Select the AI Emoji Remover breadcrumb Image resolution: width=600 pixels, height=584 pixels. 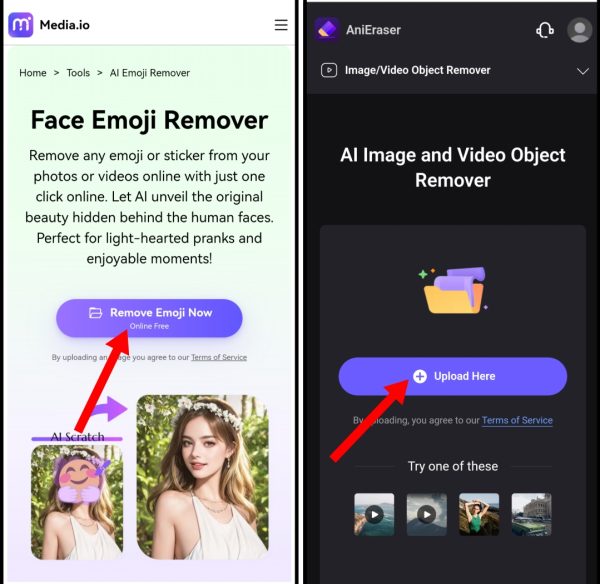[150, 73]
